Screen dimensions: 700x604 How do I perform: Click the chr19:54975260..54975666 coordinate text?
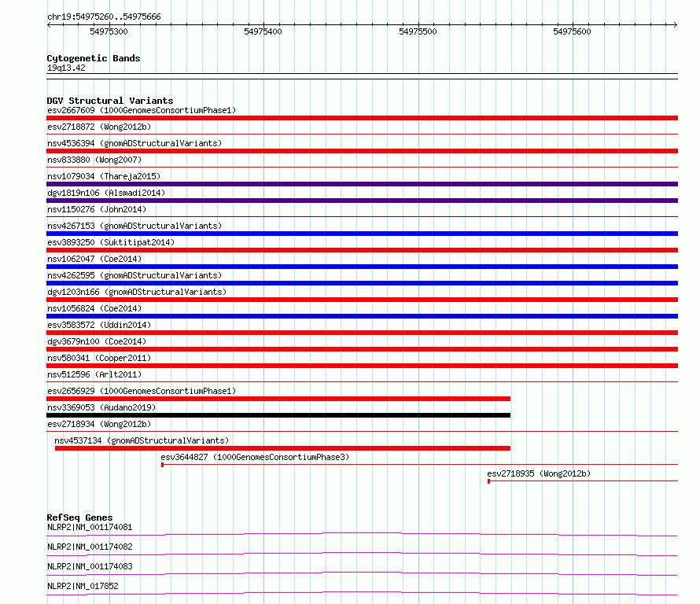coord(104,17)
